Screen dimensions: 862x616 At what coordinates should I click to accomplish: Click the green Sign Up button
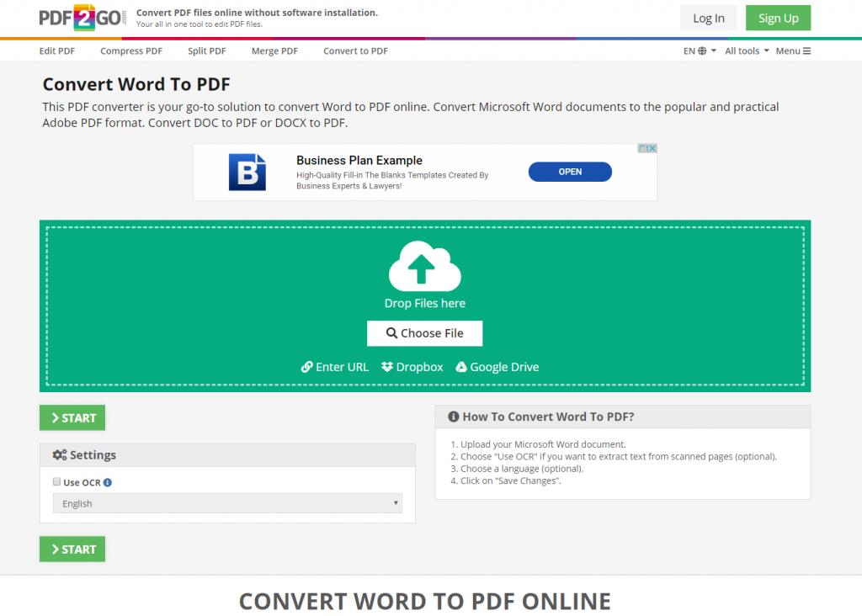(x=777, y=18)
